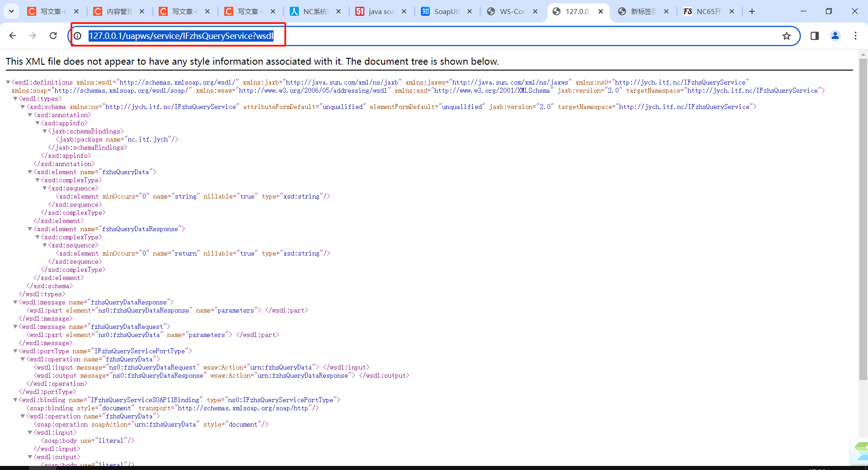
Task: Click wsdl:output message fzhsQueryDataResponse line
Action: pos(222,375)
